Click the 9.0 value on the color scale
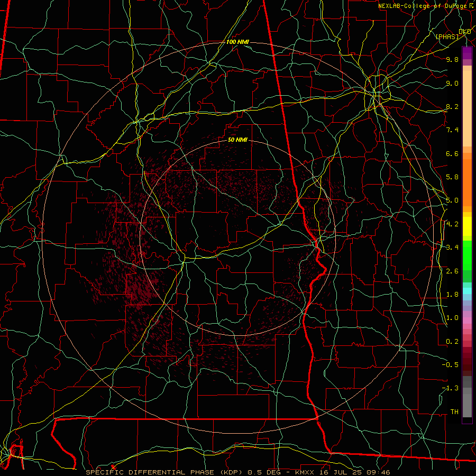 [452, 83]
